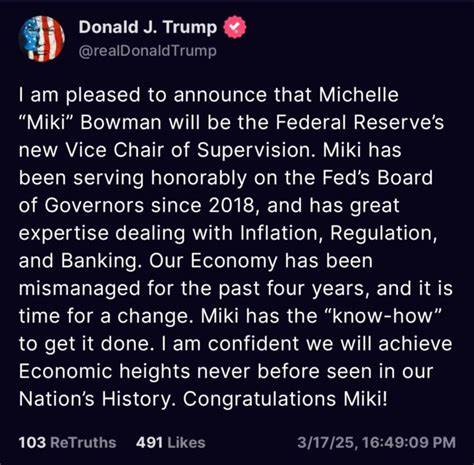View the 103 ReTruths list
The width and height of the screenshot is (474, 465).
[68, 443]
